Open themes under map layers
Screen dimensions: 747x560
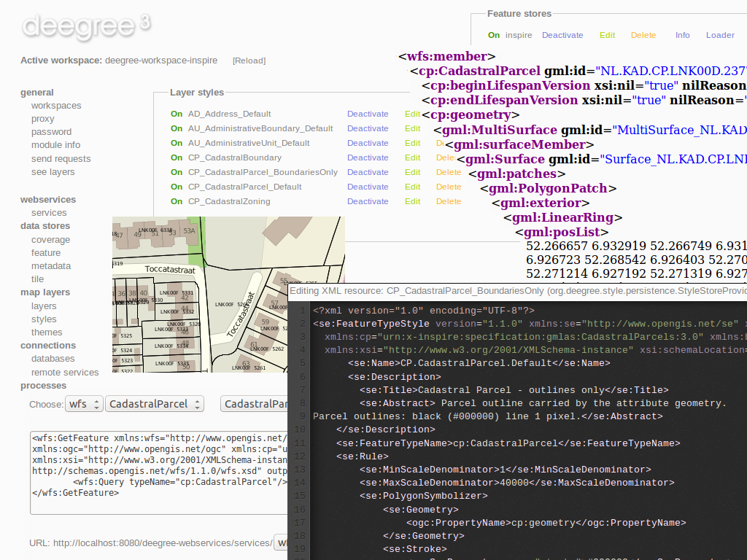(47, 332)
